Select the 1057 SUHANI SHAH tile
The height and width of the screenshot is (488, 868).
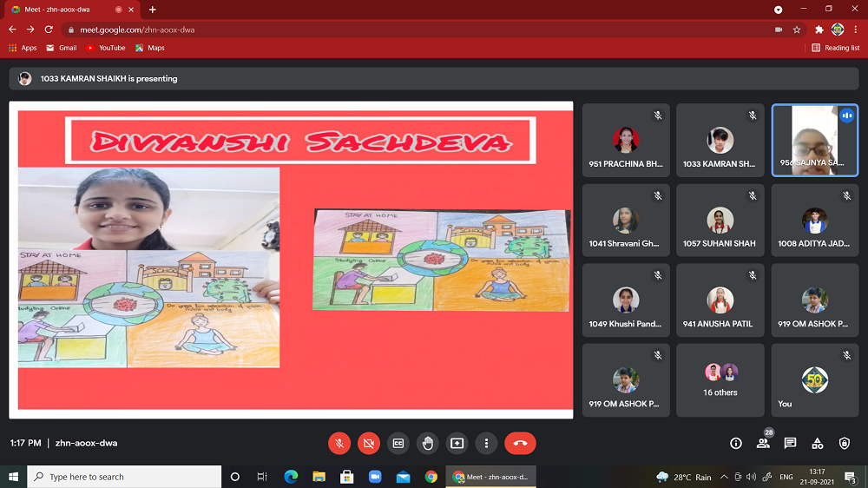tap(720, 221)
